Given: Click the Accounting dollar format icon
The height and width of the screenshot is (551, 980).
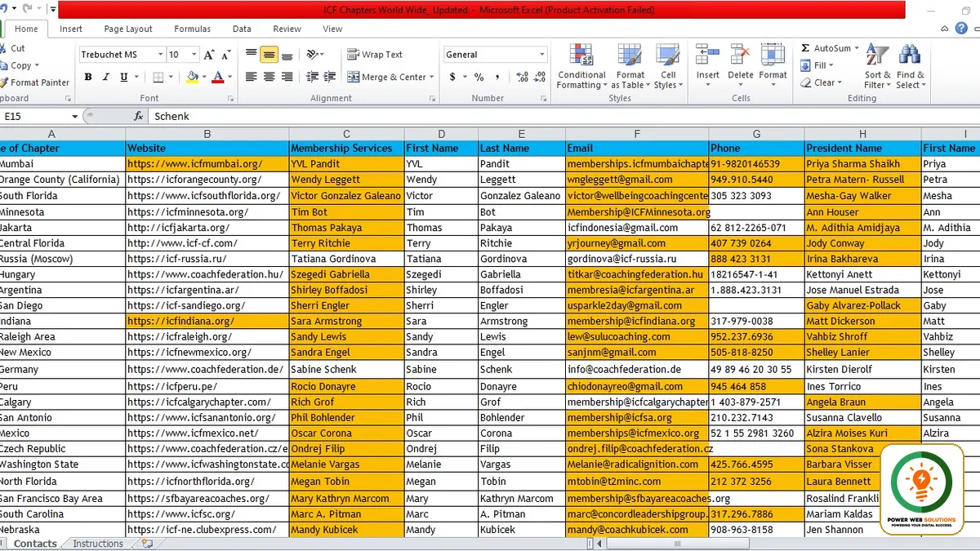Looking at the screenshot, I should pos(452,78).
